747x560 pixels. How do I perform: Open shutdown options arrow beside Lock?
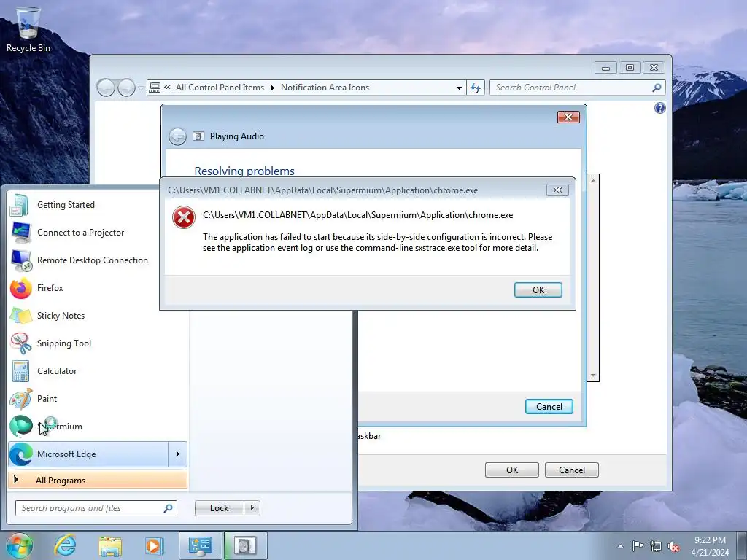click(x=252, y=508)
